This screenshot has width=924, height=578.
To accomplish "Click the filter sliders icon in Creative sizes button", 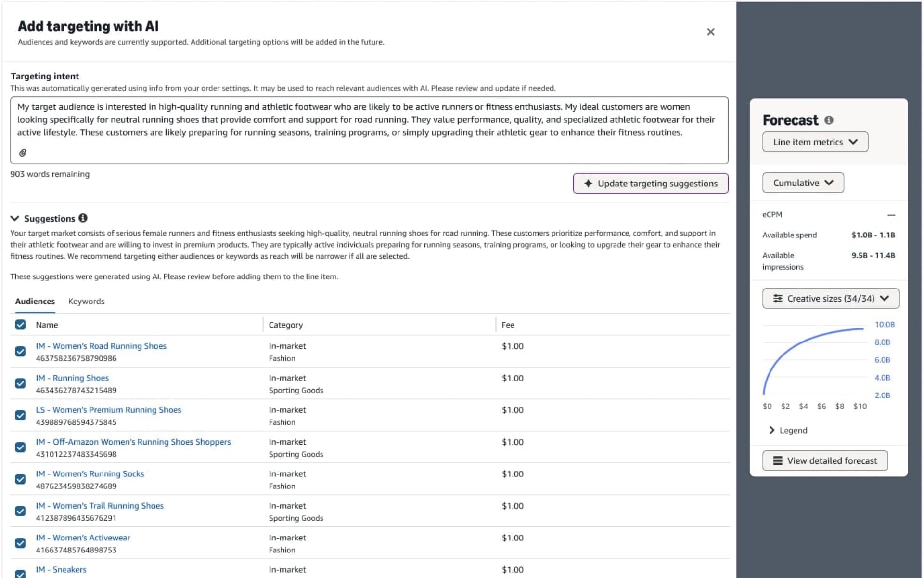I will [778, 298].
